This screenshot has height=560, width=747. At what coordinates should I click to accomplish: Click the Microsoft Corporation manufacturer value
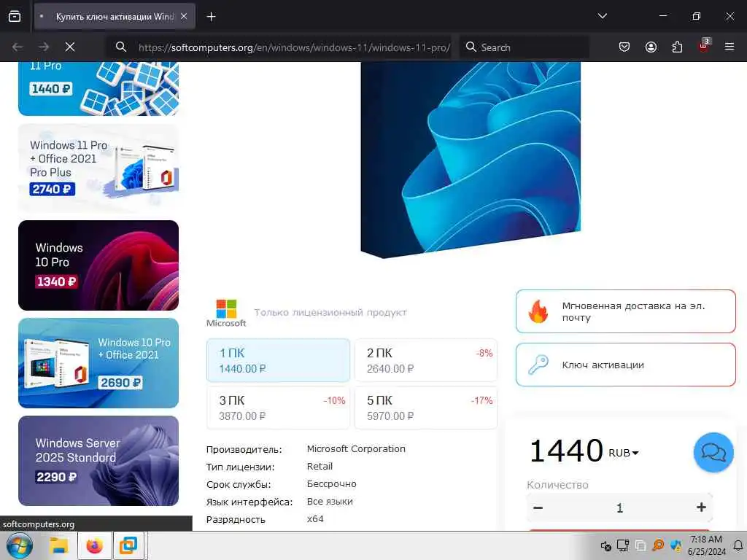click(356, 449)
